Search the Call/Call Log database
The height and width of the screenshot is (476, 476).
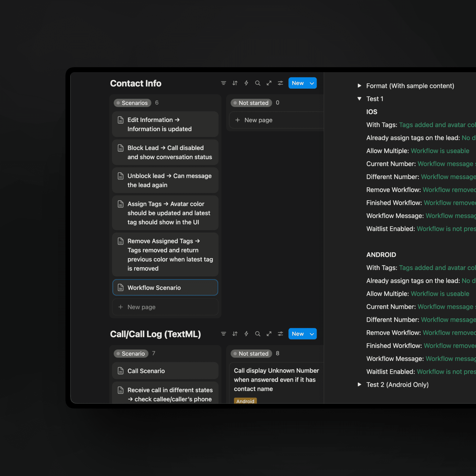point(258,334)
